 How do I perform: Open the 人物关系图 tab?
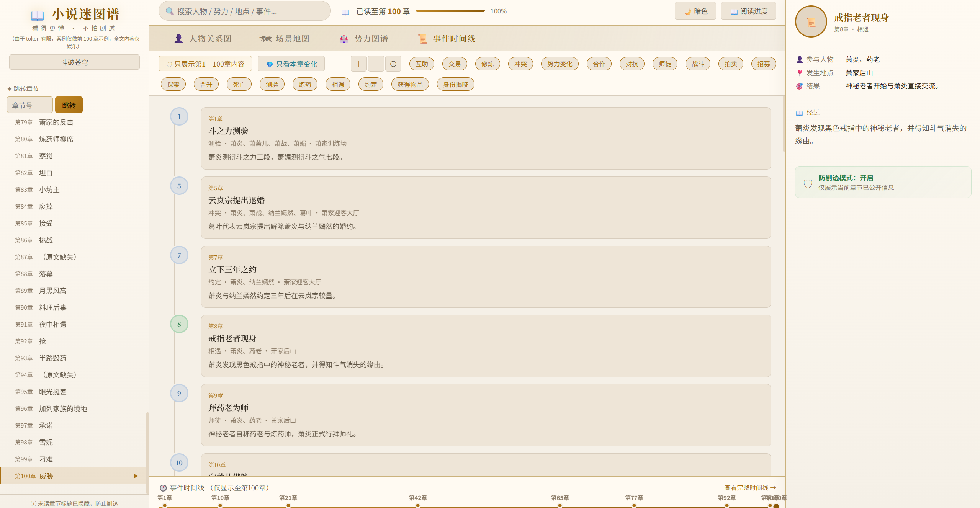(203, 39)
